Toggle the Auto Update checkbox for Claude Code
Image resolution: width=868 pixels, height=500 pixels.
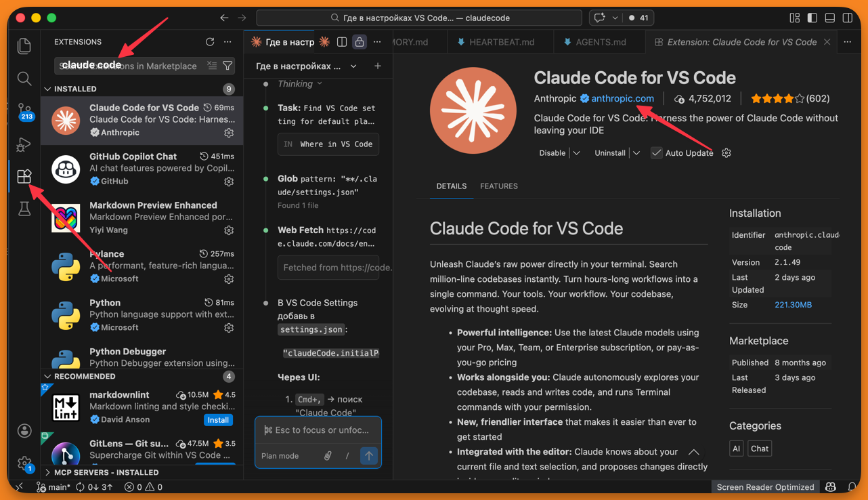656,152
